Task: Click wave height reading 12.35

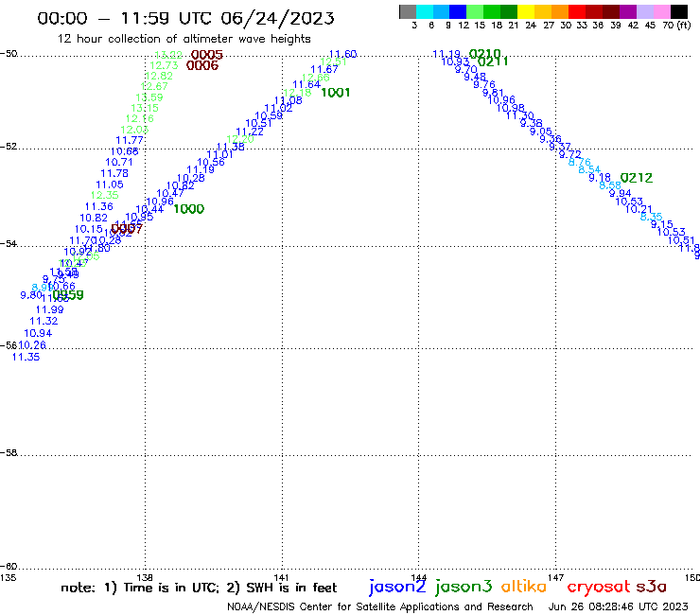Action: click(104, 195)
